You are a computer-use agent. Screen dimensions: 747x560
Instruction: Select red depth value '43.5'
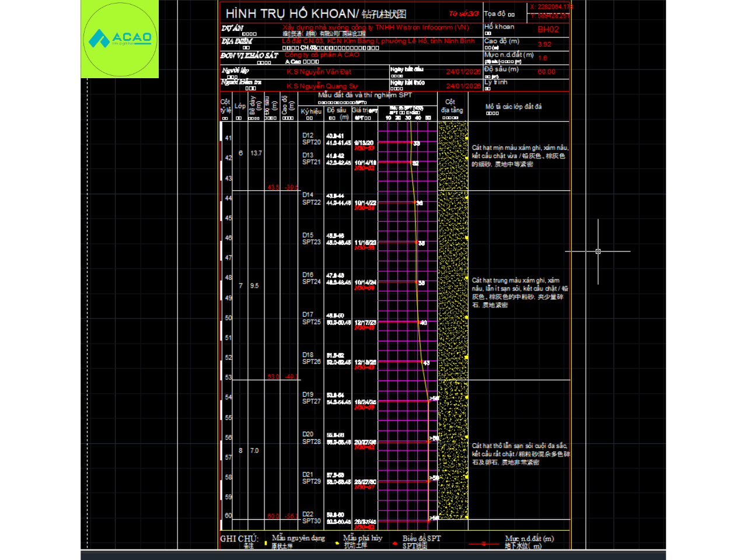click(x=274, y=187)
